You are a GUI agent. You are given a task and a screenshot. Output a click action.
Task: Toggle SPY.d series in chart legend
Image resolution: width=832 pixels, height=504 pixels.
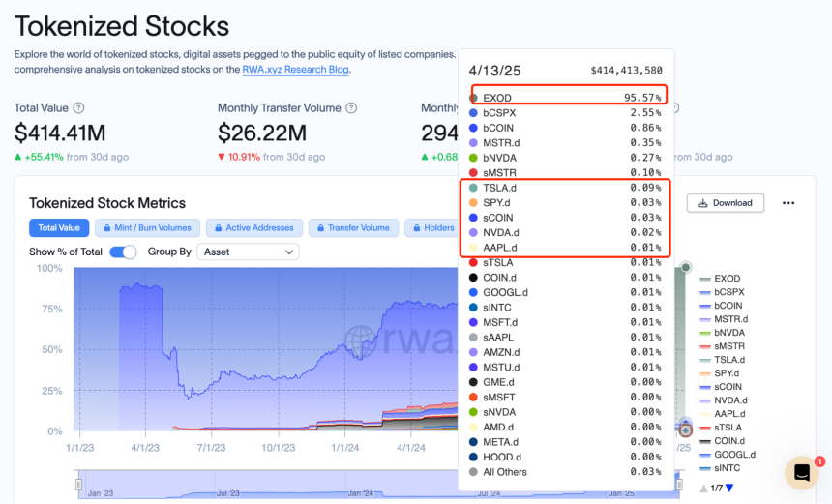coord(721,373)
